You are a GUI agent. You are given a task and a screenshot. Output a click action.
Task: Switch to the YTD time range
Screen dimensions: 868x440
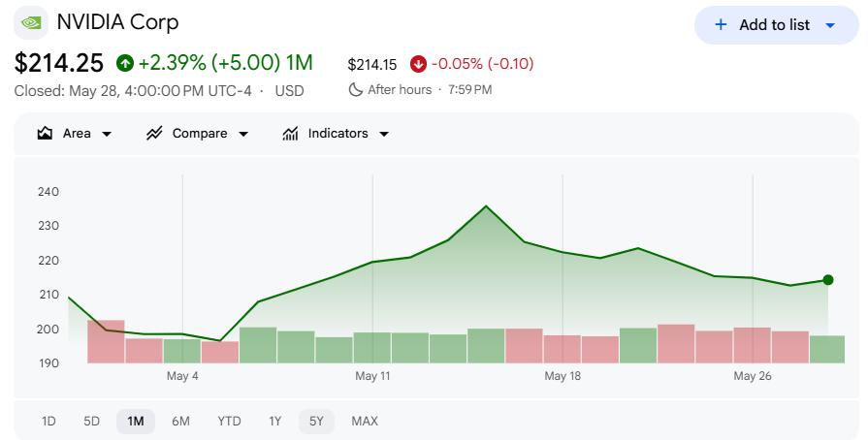(229, 422)
